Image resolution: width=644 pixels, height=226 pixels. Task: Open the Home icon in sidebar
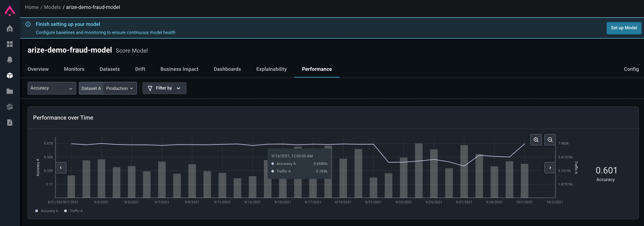click(x=10, y=29)
